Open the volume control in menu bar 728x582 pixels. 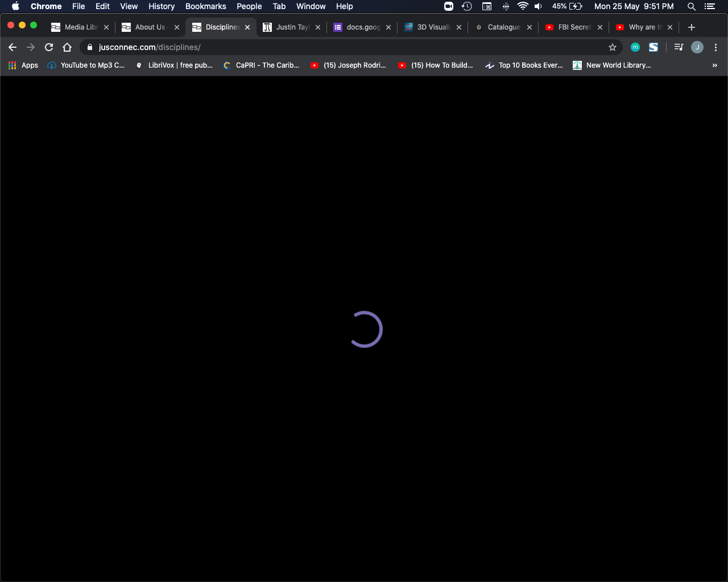click(538, 6)
